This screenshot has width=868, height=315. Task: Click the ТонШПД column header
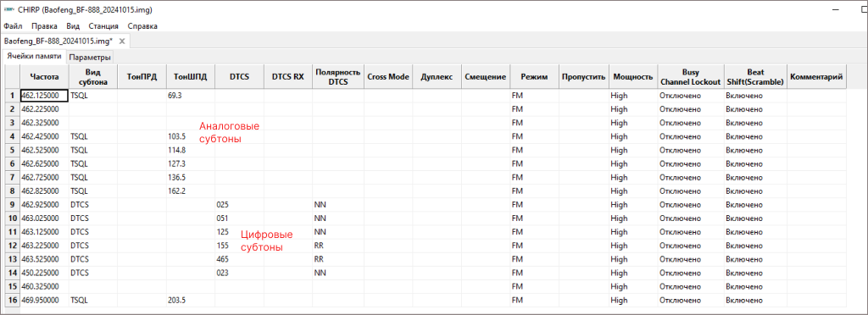pyautogui.click(x=191, y=77)
